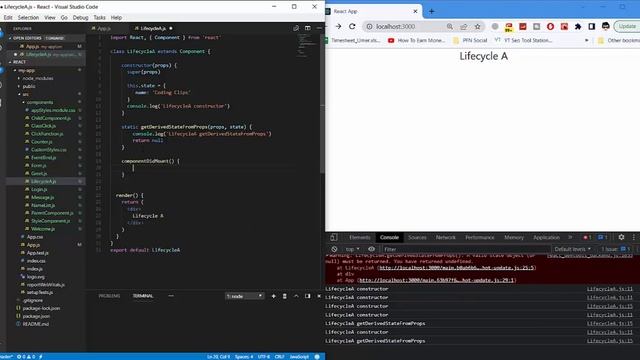Click JavaScript language mode in status bar

coord(299,357)
